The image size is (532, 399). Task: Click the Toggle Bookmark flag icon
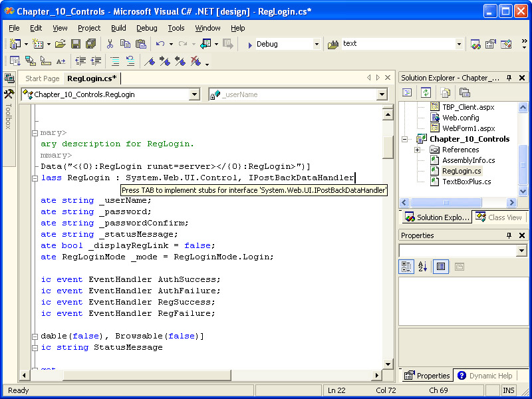[x=150, y=61]
